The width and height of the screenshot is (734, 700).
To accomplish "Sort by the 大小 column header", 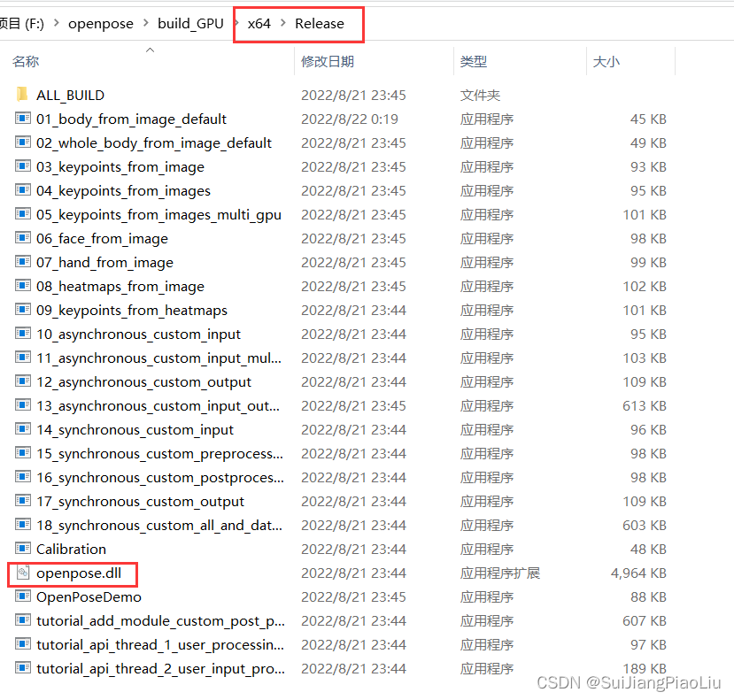I will pyautogui.click(x=607, y=61).
